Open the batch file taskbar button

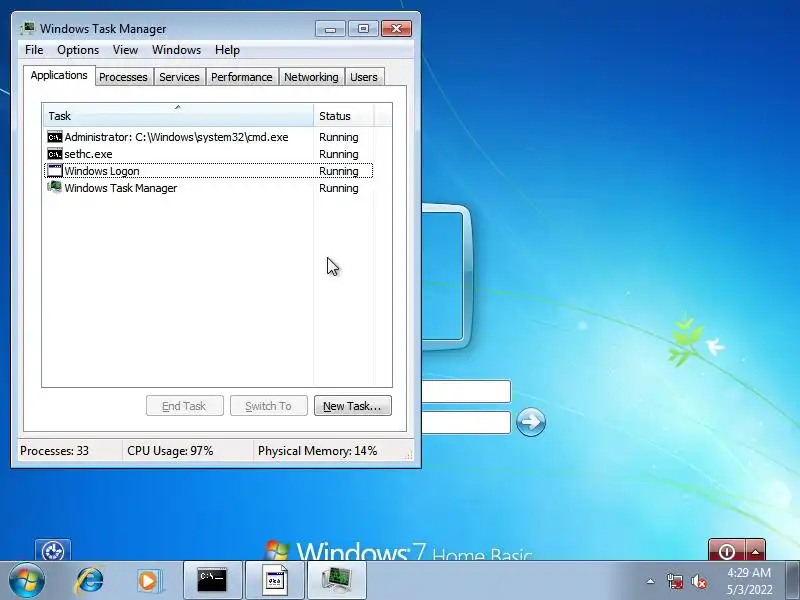click(275, 581)
